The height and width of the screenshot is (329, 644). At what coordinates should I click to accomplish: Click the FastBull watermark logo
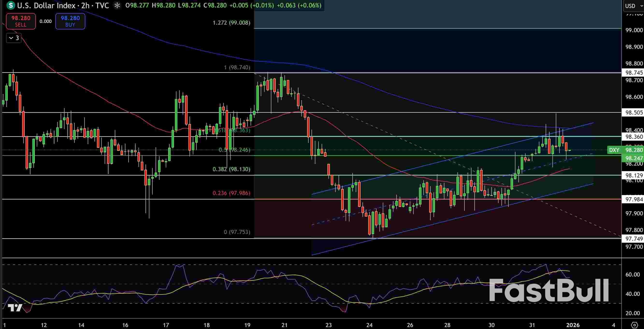[549, 290]
